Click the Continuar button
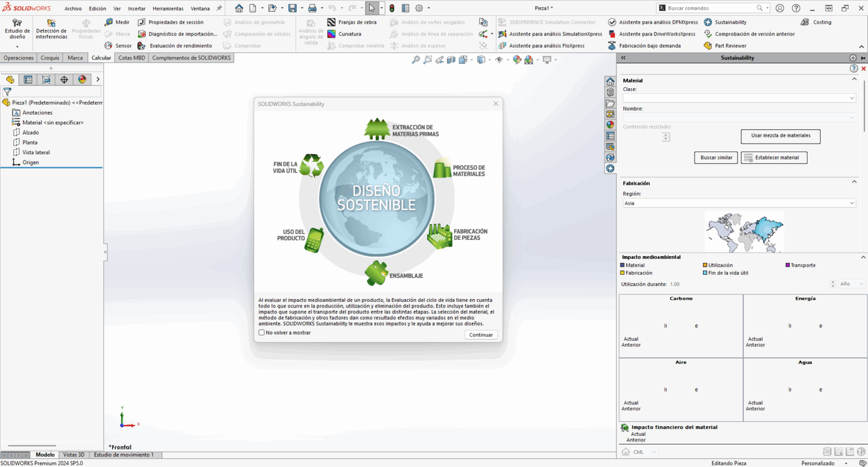The width and height of the screenshot is (868, 467). pos(481,335)
